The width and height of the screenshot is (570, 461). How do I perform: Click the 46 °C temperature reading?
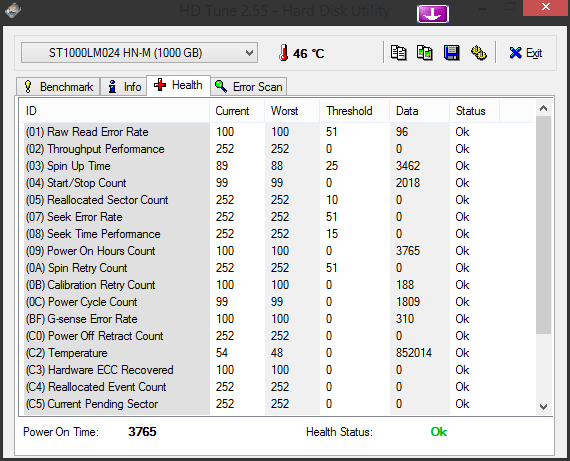(308, 53)
